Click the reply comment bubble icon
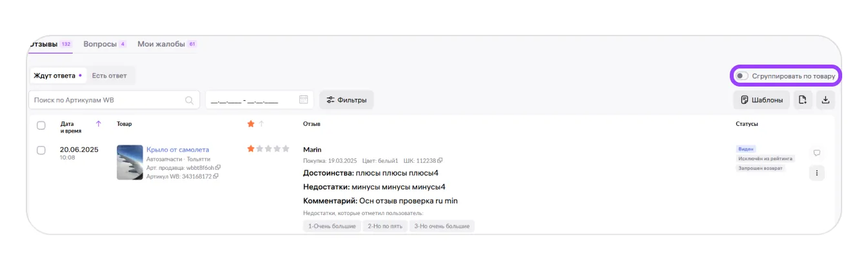This screenshot has height=270, width=868. (x=817, y=153)
